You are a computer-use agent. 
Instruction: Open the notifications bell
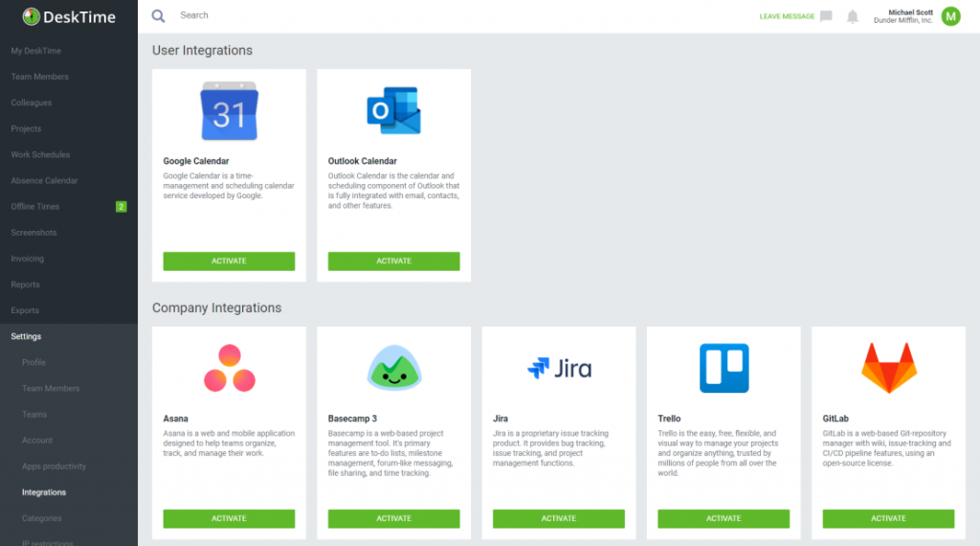click(853, 16)
